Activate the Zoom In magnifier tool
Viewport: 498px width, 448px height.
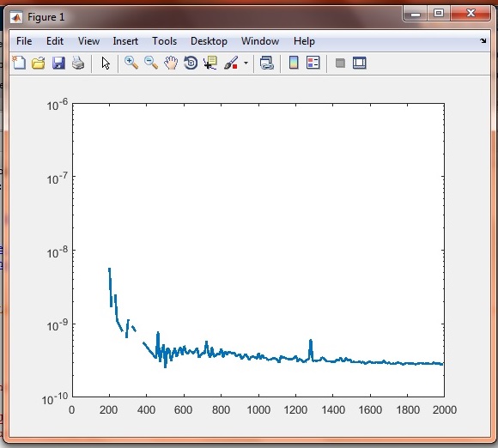click(131, 63)
